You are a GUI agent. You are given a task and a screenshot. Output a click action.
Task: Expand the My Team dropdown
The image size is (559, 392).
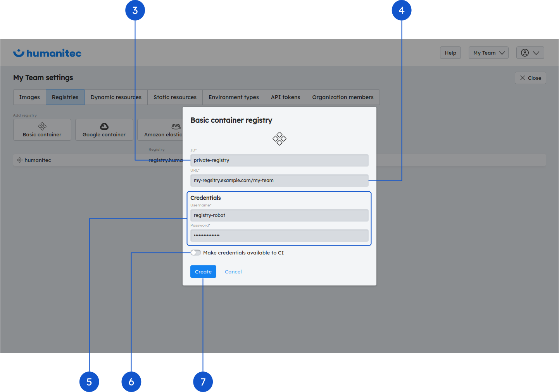click(x=488, y=53)
